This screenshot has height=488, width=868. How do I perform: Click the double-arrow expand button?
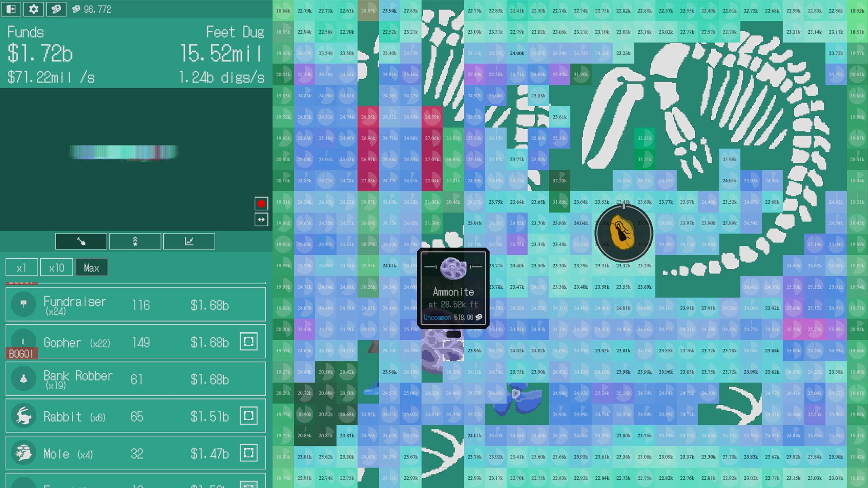pyautogui.click(x=261, y=220)
